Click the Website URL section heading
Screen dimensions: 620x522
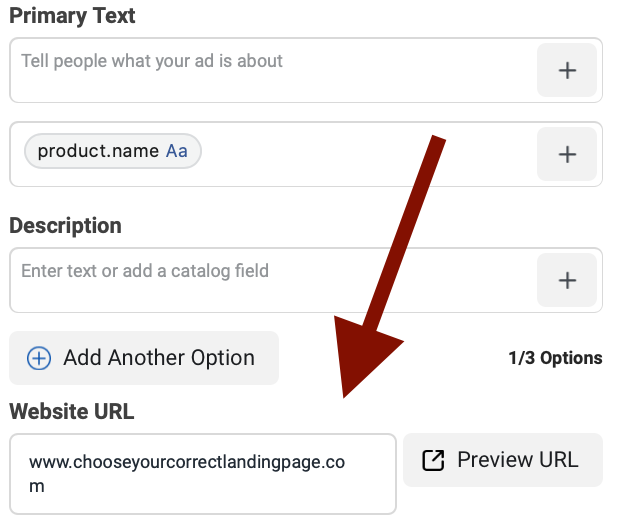71,411
